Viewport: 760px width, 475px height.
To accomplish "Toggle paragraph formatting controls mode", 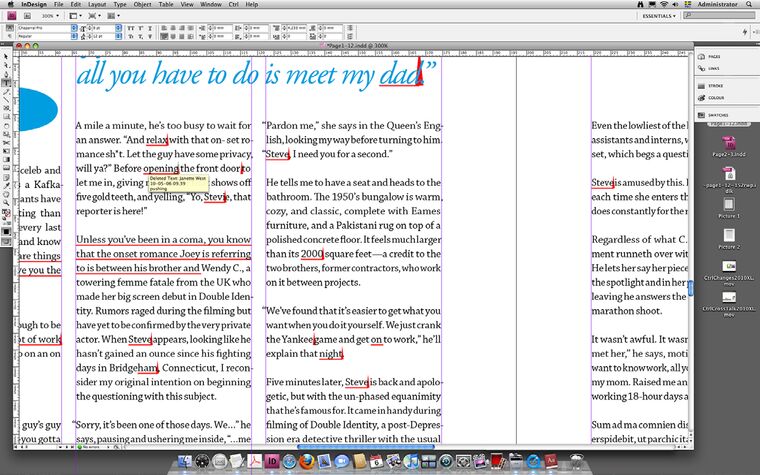I will pos(9,36).
